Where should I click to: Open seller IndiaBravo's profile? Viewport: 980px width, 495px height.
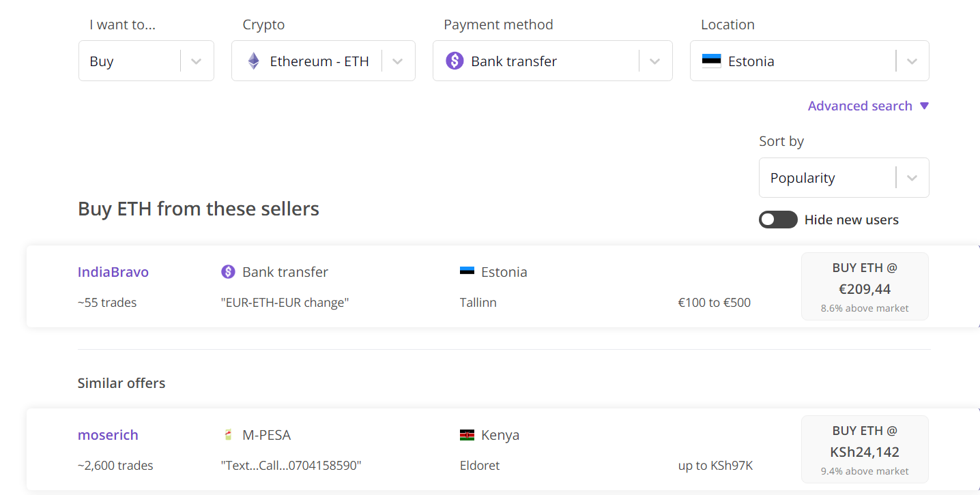(113, 272)
